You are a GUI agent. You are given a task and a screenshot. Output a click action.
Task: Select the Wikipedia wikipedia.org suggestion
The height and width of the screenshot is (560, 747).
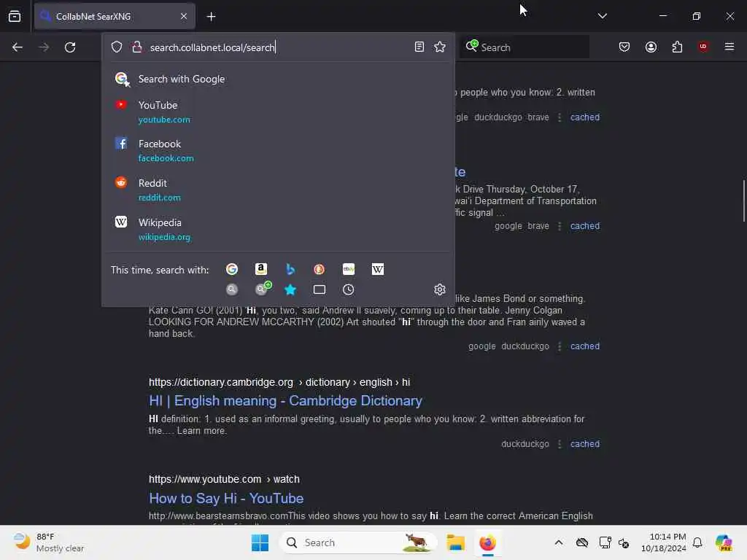[x=278, y=230]
